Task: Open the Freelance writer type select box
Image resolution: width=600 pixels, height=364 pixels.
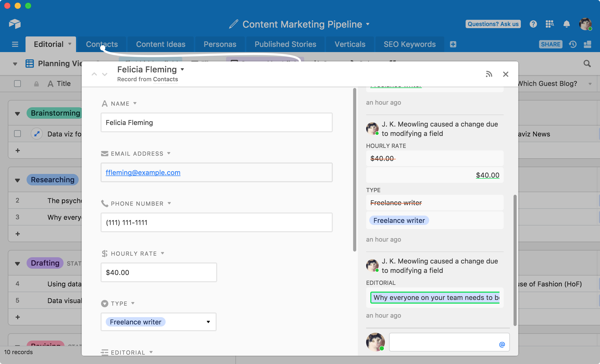Action: [159, 322]
